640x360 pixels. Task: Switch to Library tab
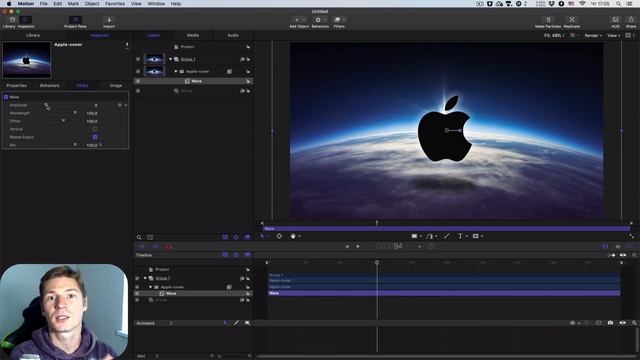(33, 36)
